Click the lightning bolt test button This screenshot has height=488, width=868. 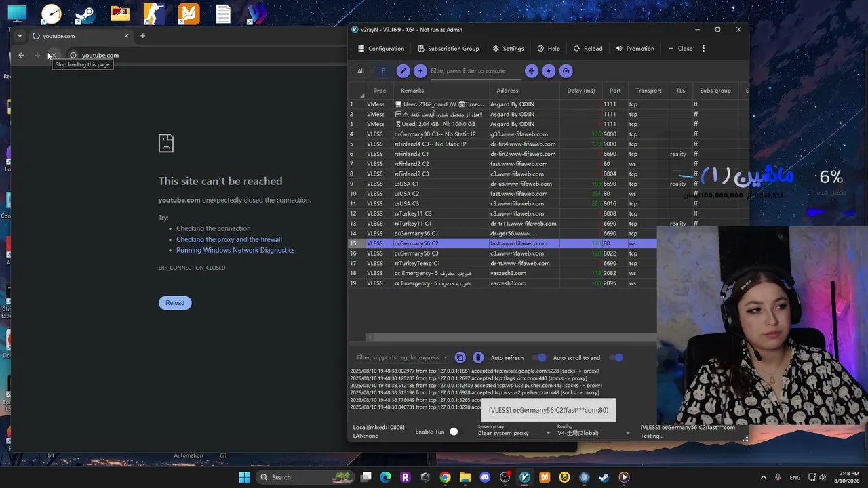[549, 70]
